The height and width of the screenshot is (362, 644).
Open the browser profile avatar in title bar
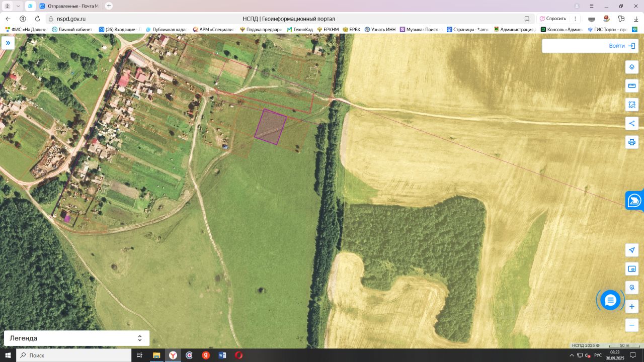[x=577, y=6]
